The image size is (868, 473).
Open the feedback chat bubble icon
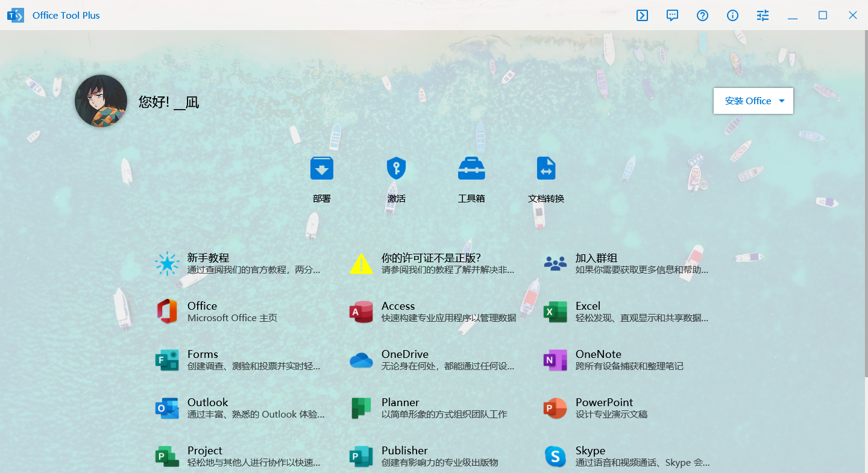click(x=672, y=16)
